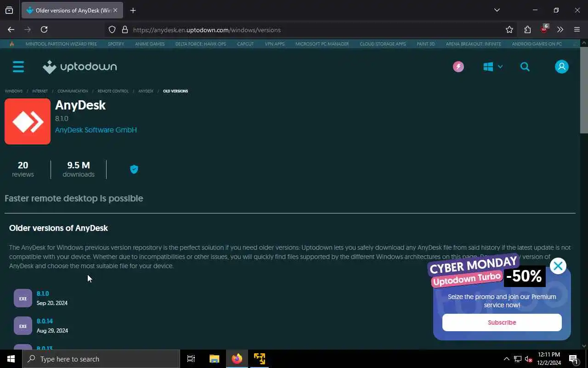Open Microsoft PC Manager link
This screenshot has height=368, width=588.
(322, 44)
